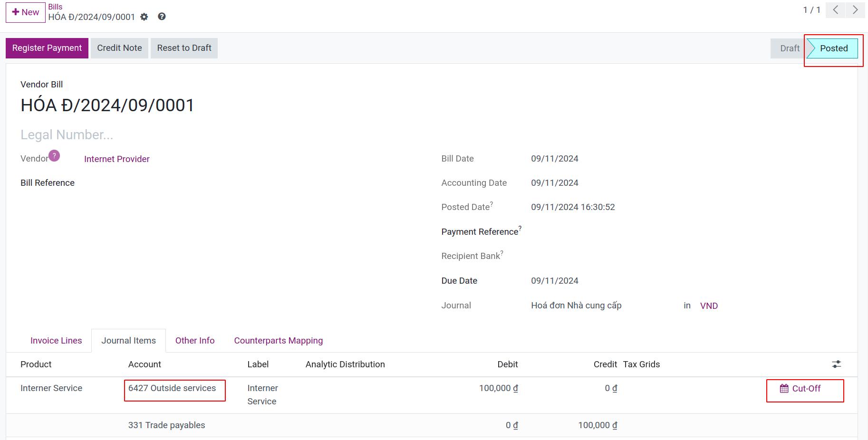Open the Internet Provider vendor link
Image resolution: width=868 pixels, height=440 pixels.
click(x=117, y=159)
